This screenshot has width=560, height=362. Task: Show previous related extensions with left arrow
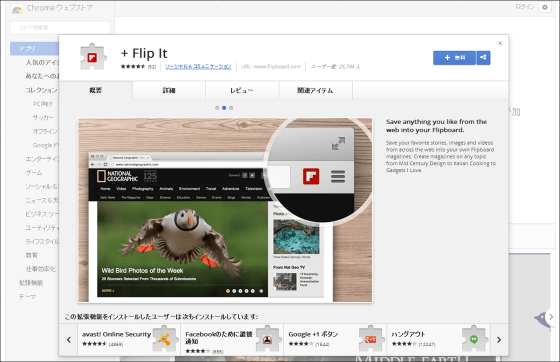[69, 340]
